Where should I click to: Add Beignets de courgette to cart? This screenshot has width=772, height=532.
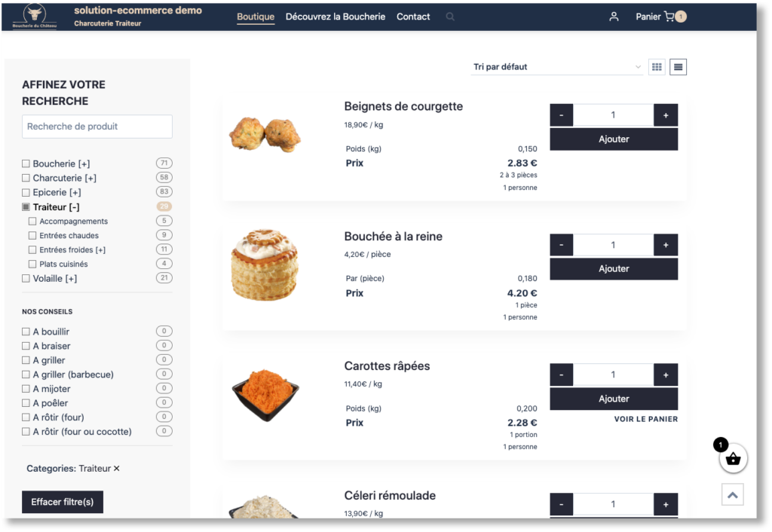[x=614, y=139]
